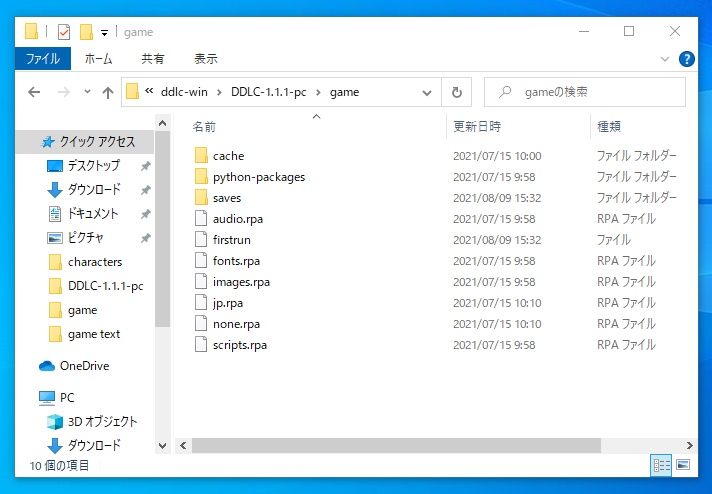712x494 pixels.
Task: Select ダウンロード under PC in navigation pane
Action: pos(94,445)
